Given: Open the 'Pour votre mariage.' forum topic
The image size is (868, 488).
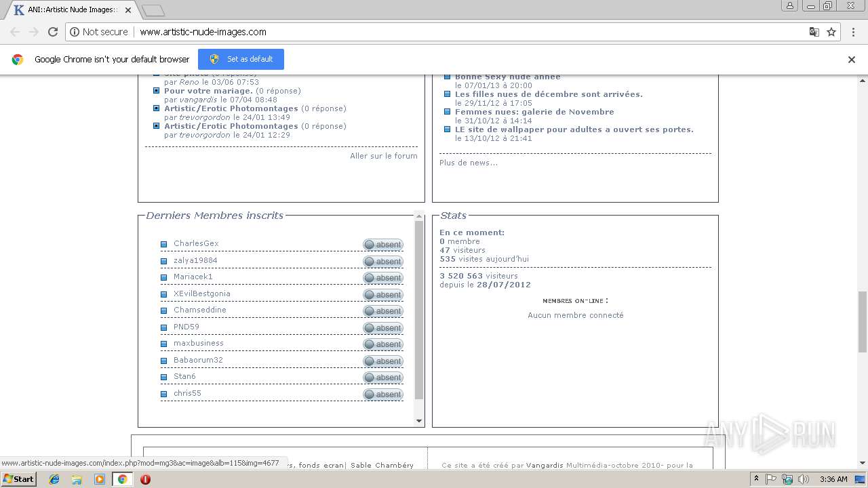Looking at the screenshot, I should click(x=208, y=91).
